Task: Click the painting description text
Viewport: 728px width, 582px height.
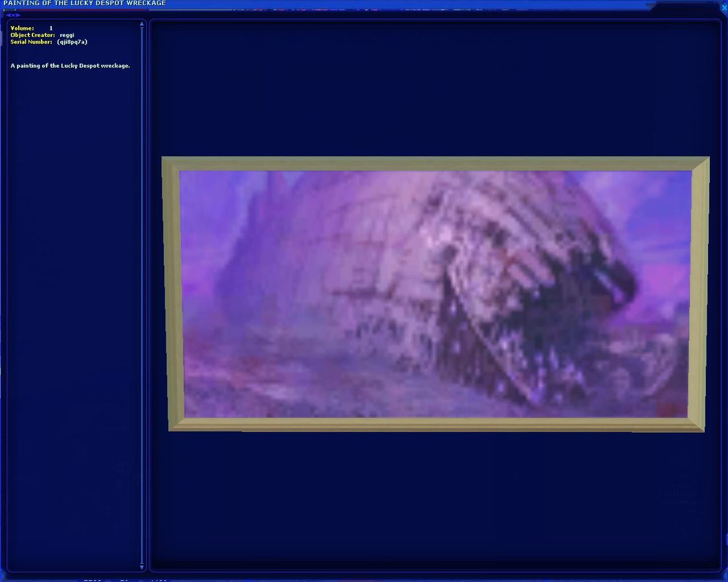Action: click(x=70, y=66)
